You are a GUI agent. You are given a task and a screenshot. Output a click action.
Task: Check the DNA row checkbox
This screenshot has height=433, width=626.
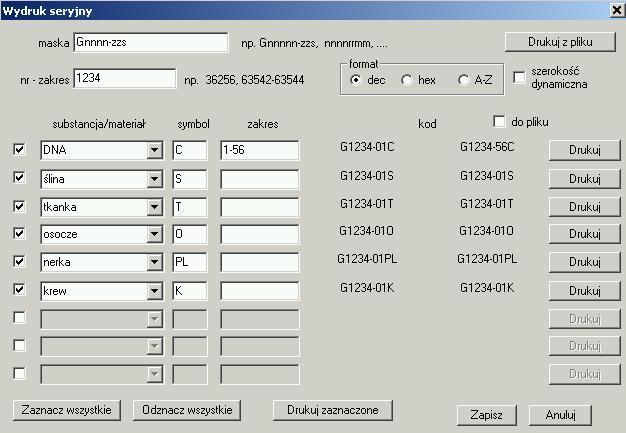click(x=19, y=149)
